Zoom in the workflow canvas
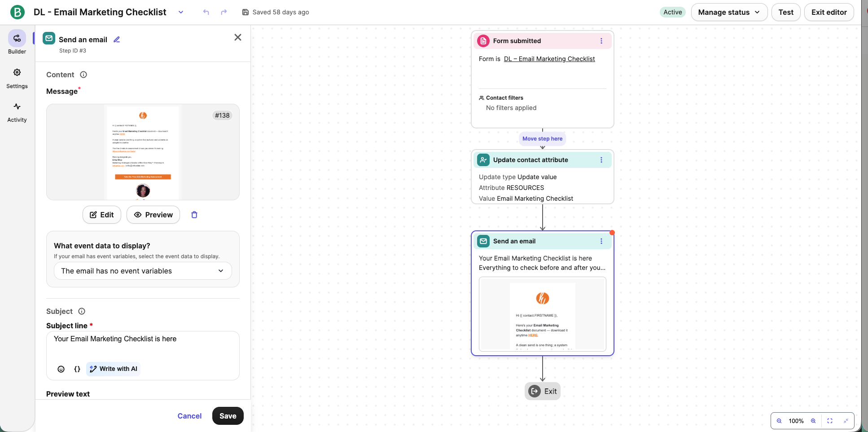The image size is (868, 432). click(x=813, y=421)
